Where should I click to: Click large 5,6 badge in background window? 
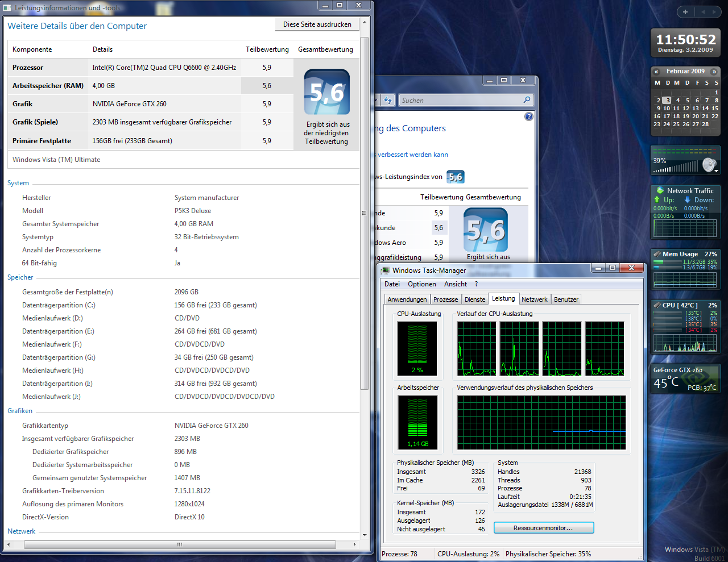(486, 230)
